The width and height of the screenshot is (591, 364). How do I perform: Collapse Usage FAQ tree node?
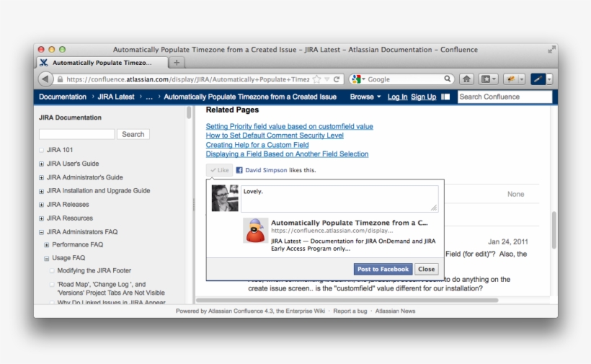pyautogui.click(x=47, y=258)
